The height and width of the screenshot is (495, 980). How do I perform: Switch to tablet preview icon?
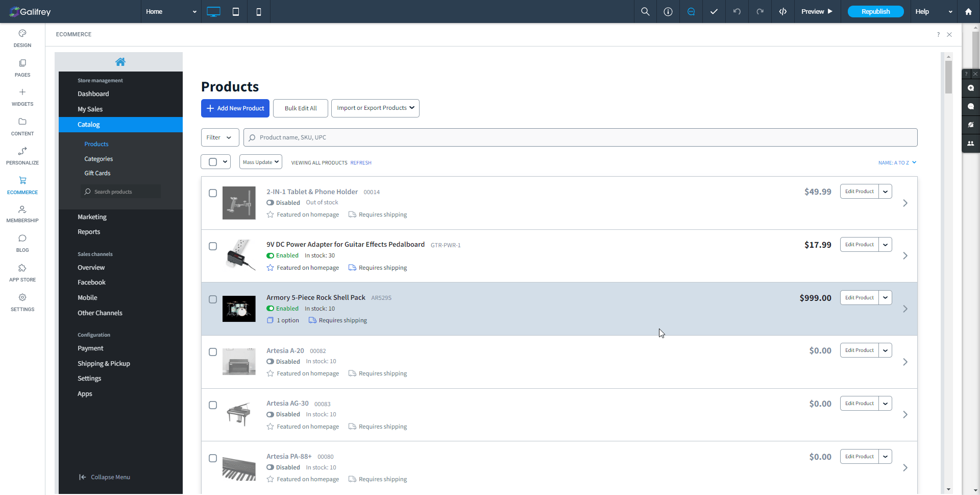[x=236, y=12]
